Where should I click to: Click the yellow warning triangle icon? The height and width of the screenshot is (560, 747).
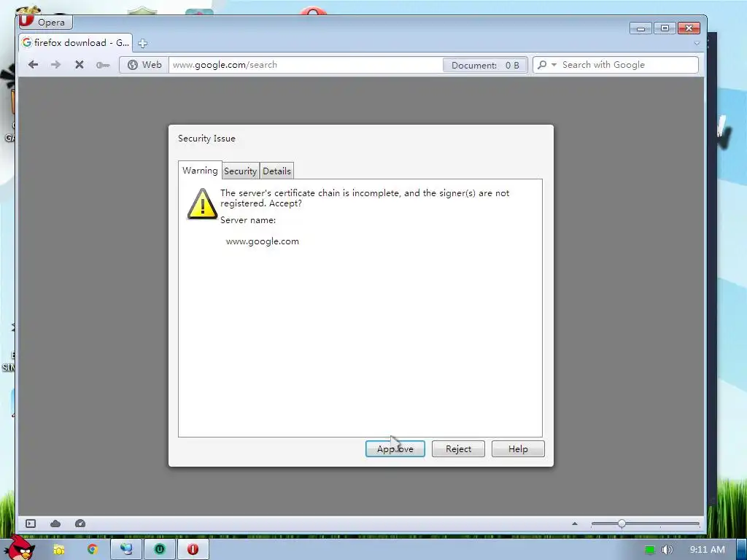(x=203, y=204)
